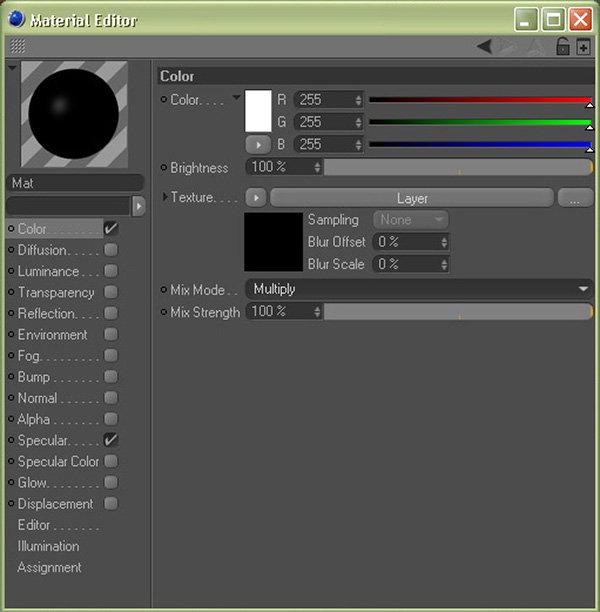Click the grip handle icon top-left
The image size is (600, 612).
(17, 46)
